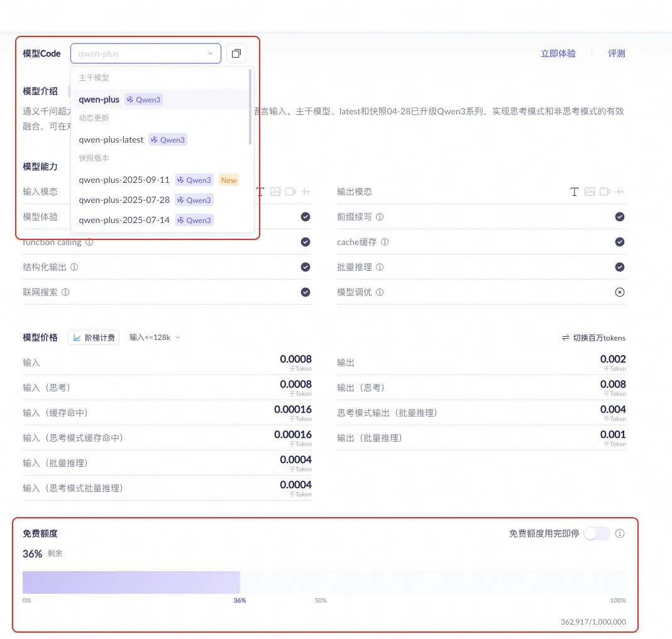Open the 模型Code qwen-plus dropdown
The height and width of the screenshot is (639, 672).
point(146,53)
